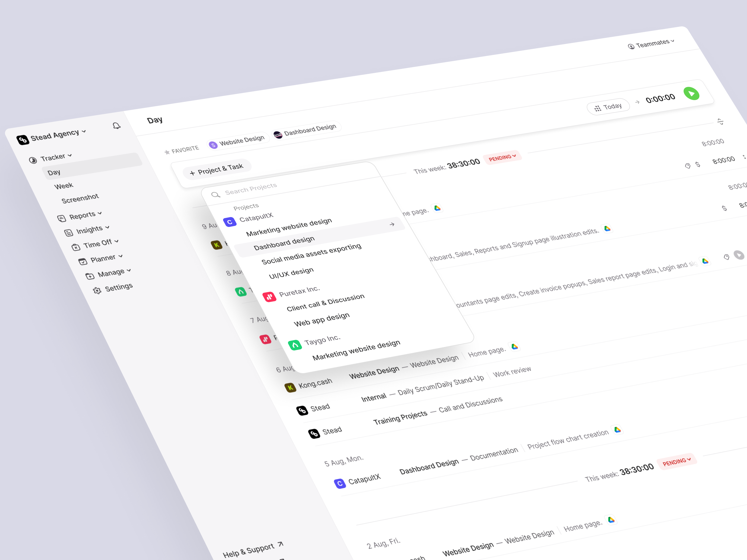This screenshot has width=747, height=560.
Task: Open Settings from the gear icon in the sidebar
Action: tap(97, 291)
